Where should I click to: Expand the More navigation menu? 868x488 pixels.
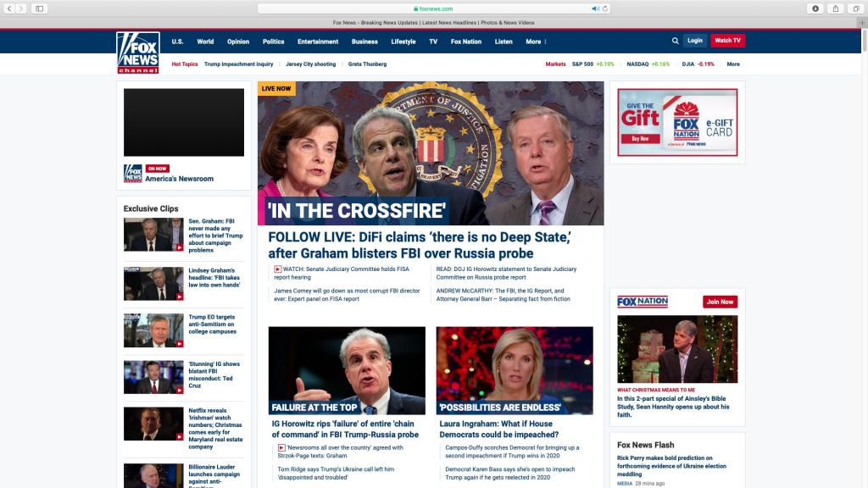536,42
